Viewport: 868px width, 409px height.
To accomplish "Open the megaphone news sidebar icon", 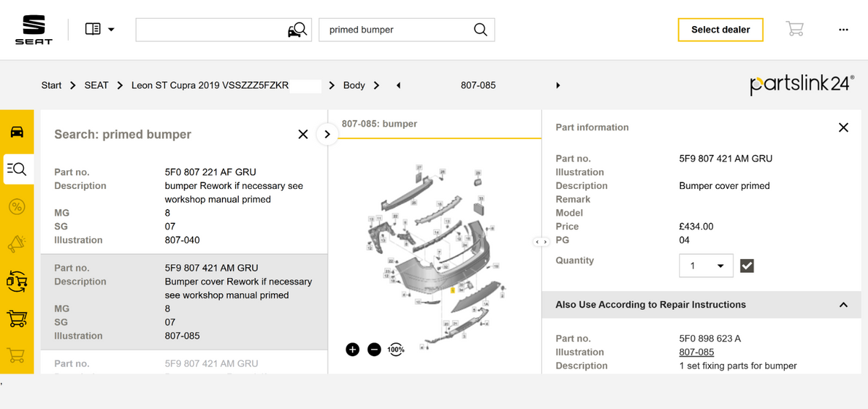I will (17, 244).
